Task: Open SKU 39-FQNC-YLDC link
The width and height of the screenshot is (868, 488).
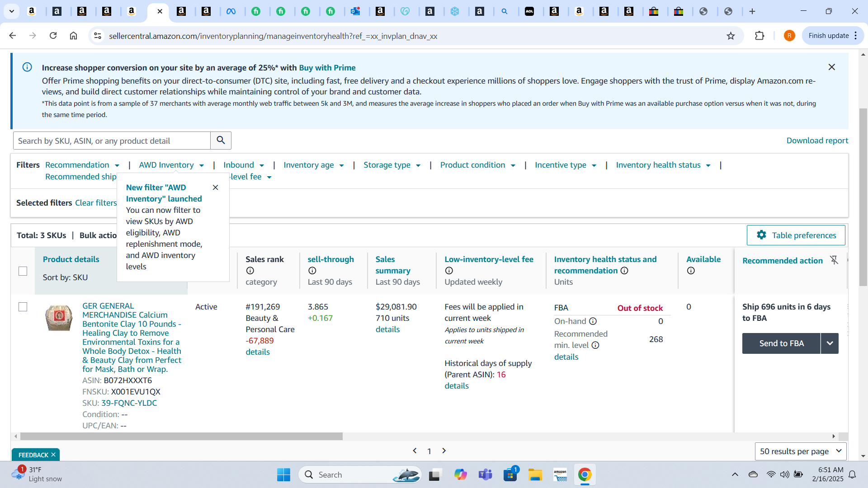Action: (x=129, y=403)
